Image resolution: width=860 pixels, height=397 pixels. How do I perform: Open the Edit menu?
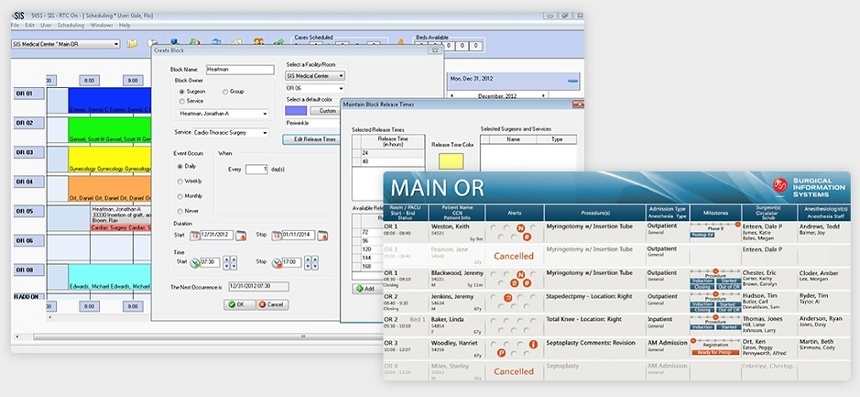tap(30, 25)
